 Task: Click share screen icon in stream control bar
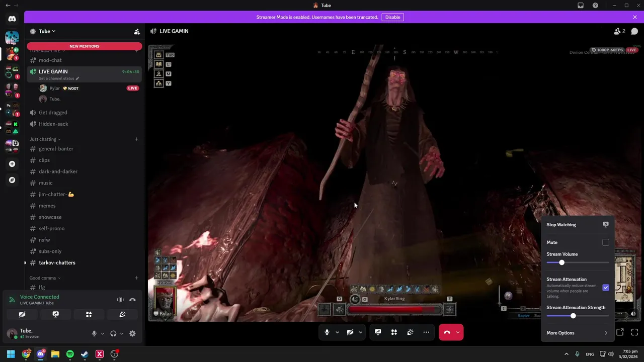coord(378,332)
